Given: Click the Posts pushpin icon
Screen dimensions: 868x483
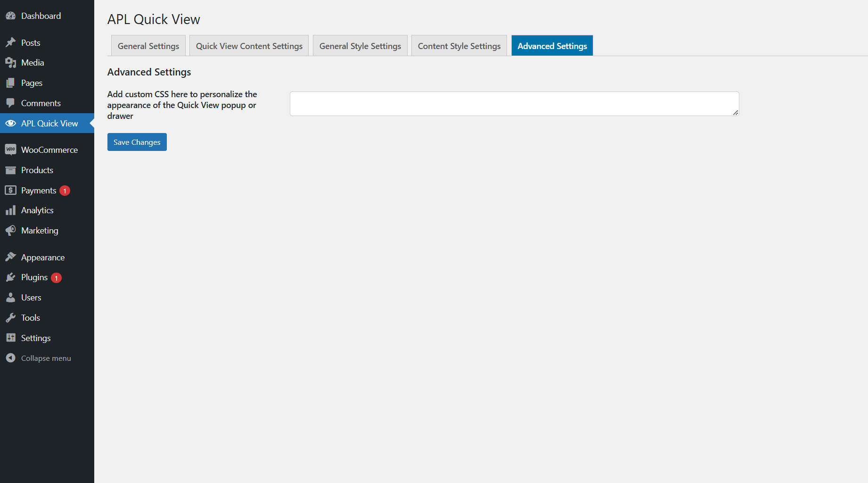Looking at the screenshot, I should (x=10, y=43).
